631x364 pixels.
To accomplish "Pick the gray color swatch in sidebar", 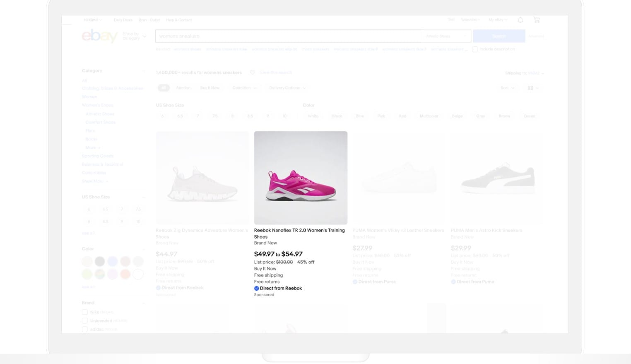I will click(x=100, y=261).
